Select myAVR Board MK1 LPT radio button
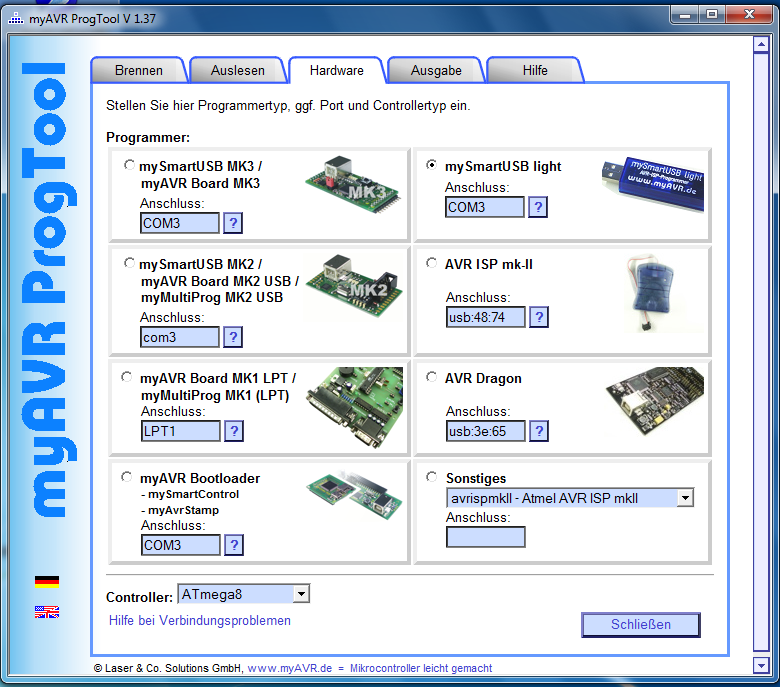This screenshot has height=687, width=780. (127, 377)
